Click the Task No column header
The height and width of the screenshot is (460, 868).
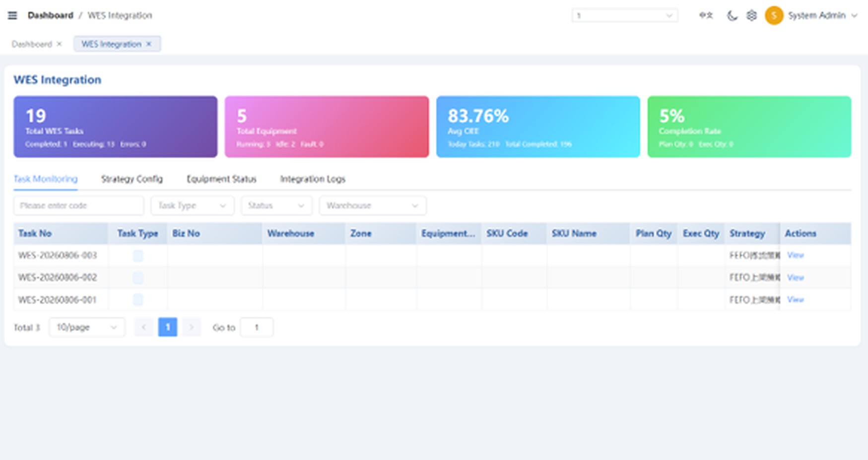click(x=61, y=233)
